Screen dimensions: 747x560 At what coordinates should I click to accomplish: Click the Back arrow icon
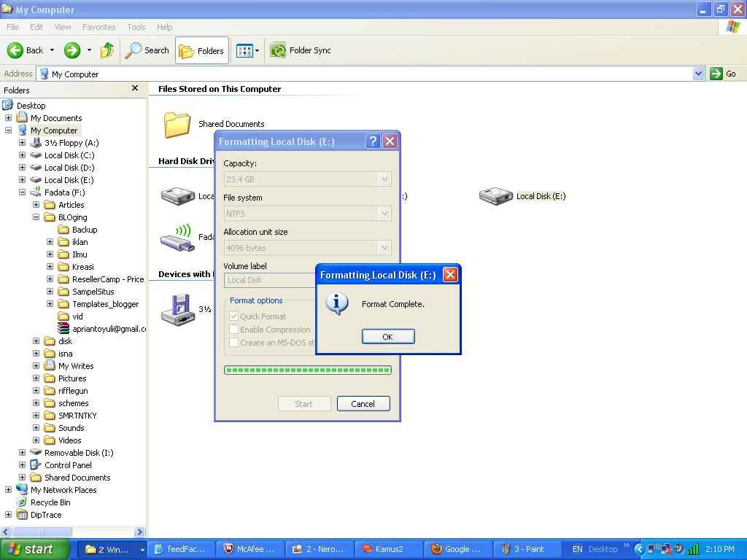[15, 50]
